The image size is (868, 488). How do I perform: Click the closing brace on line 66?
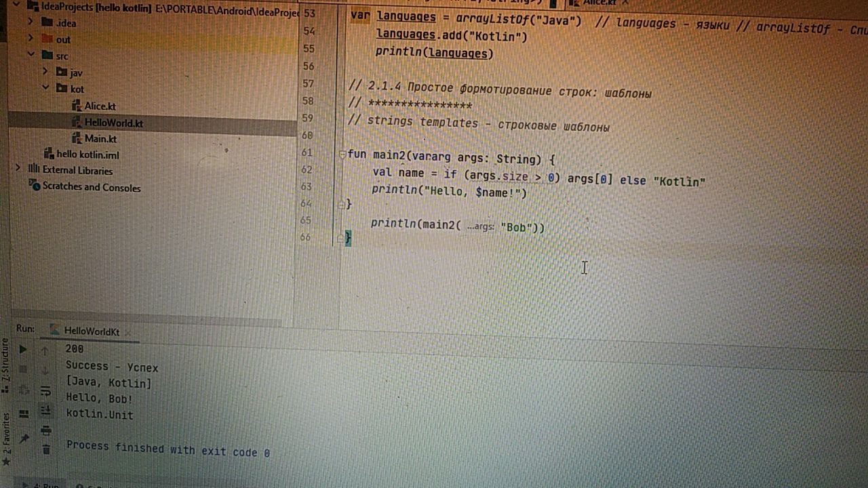coord(349,237)
